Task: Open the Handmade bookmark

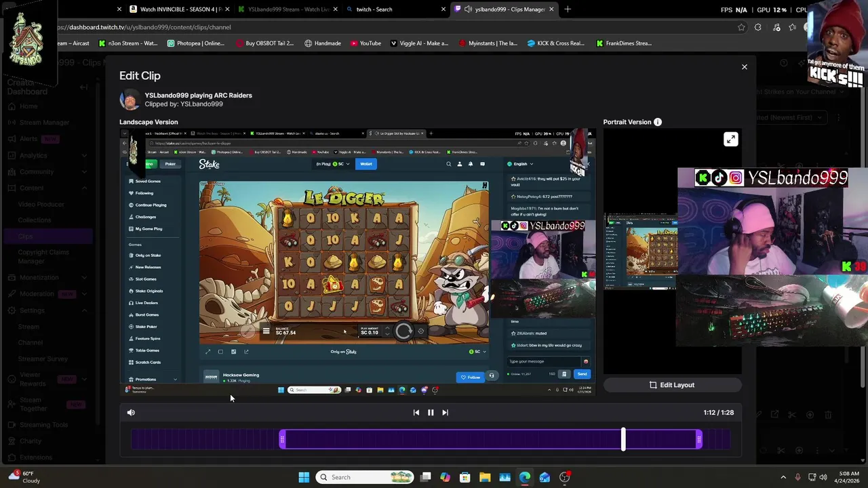Action: [323, 43]
